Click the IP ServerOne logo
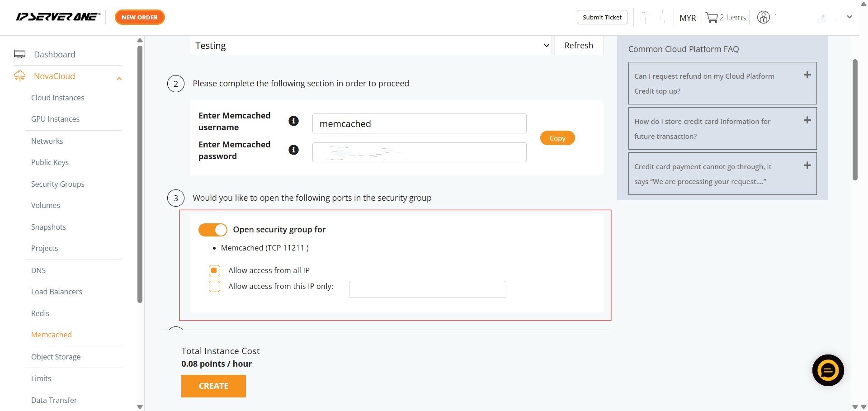The height and width of the screenshot is (411, 868). 58,17
